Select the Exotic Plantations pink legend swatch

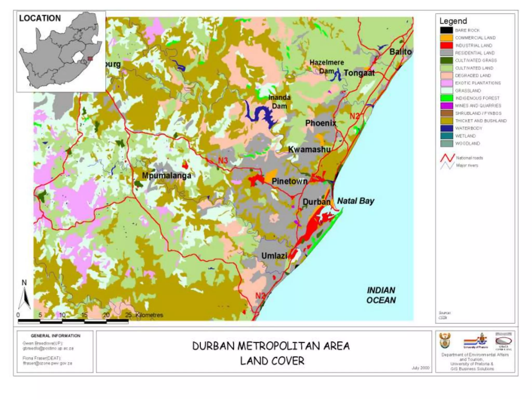pos(446,83)
